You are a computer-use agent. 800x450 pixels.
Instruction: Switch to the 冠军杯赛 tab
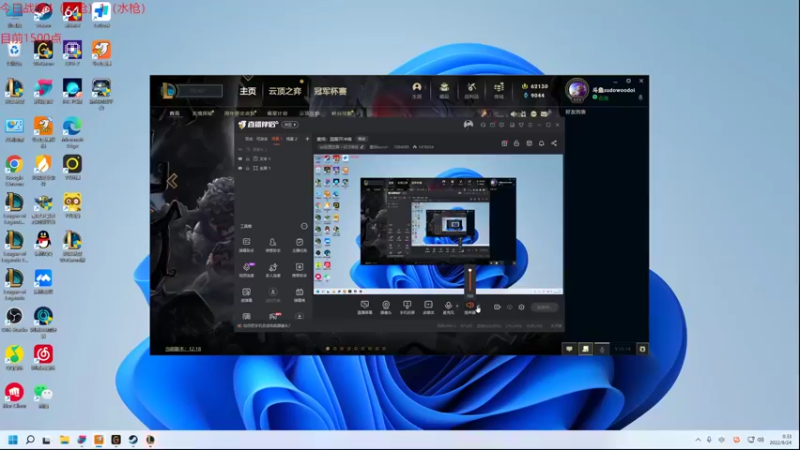(330, 91)
